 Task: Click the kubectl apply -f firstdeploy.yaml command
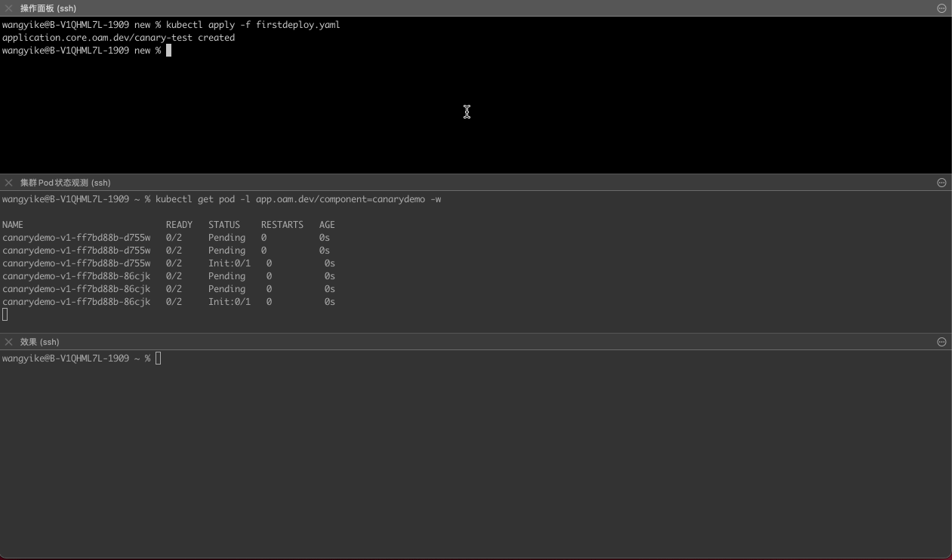click(x=253, y=25)
